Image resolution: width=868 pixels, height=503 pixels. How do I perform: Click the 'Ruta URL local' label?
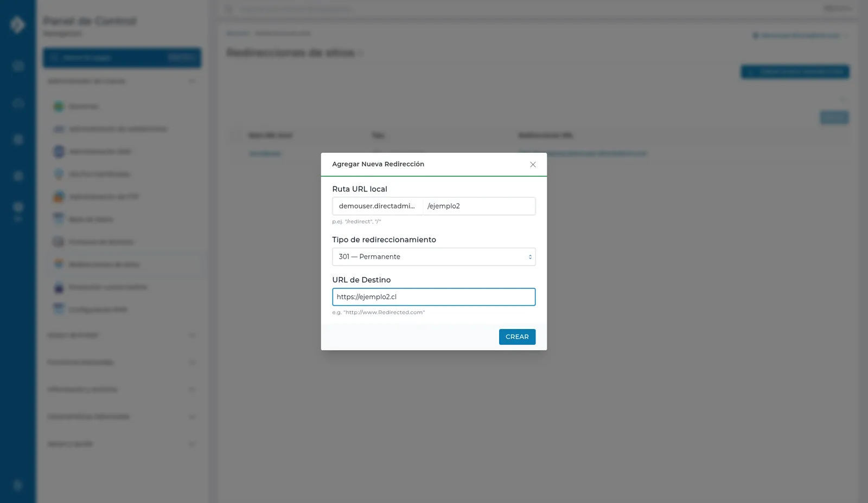(x=360, y=189)
